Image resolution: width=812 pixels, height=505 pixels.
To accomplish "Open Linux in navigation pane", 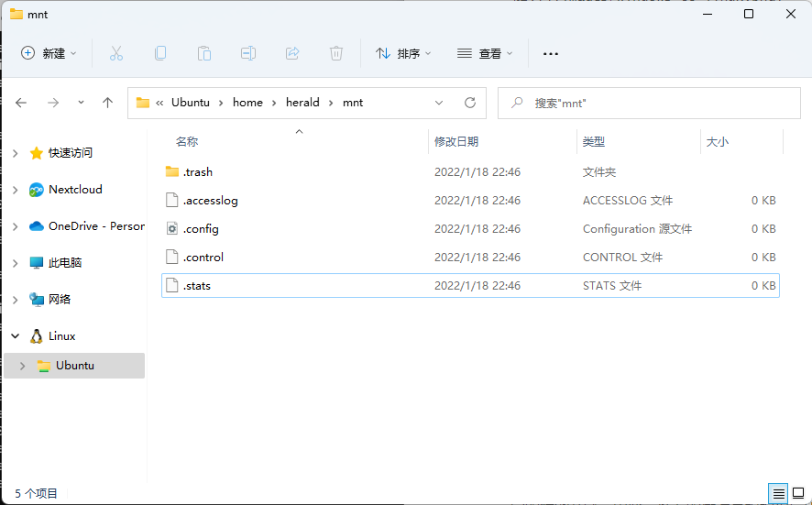I will pyautogui.click(x=61, y=336).
